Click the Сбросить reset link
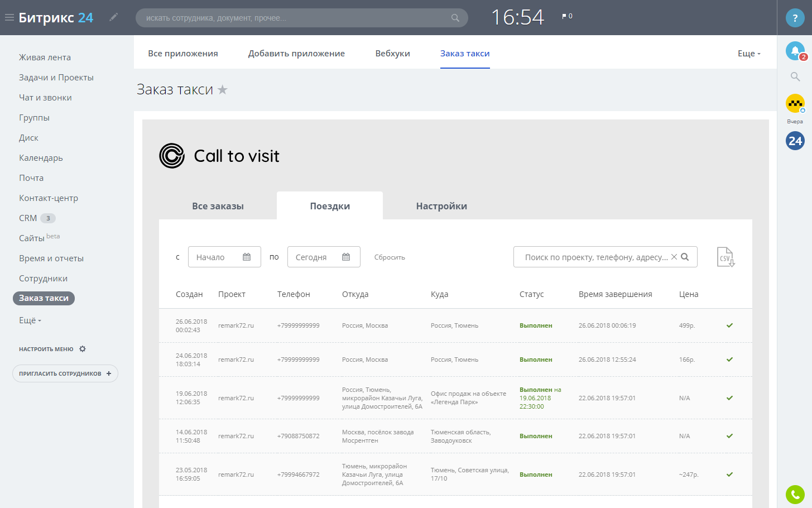The image size is (812, 508). click(390, 257)
